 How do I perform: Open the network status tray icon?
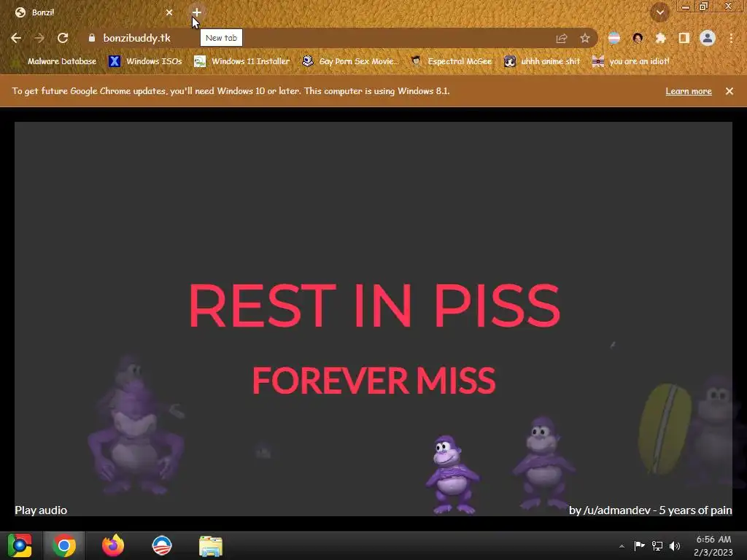[657, 546]
